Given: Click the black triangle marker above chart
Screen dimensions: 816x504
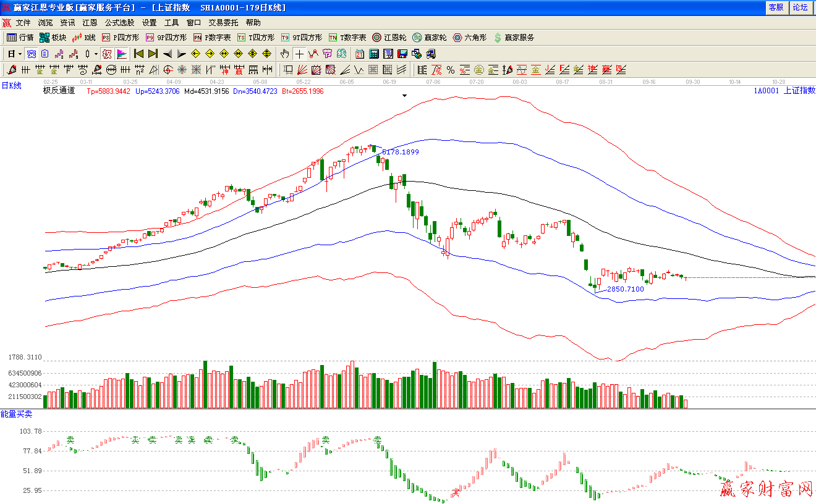Looking at the screenshot, I should [x=405, y=96].
